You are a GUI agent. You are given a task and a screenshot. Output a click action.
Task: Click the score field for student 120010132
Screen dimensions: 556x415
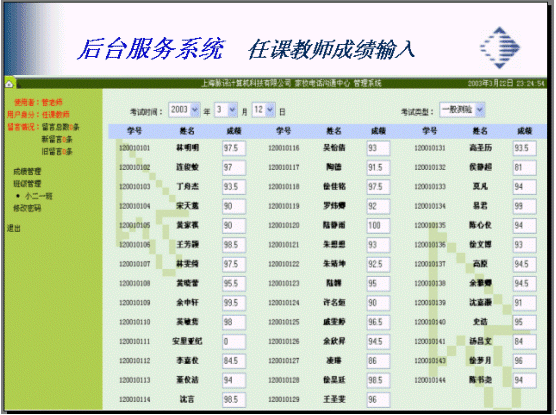[x=524, y=167]
